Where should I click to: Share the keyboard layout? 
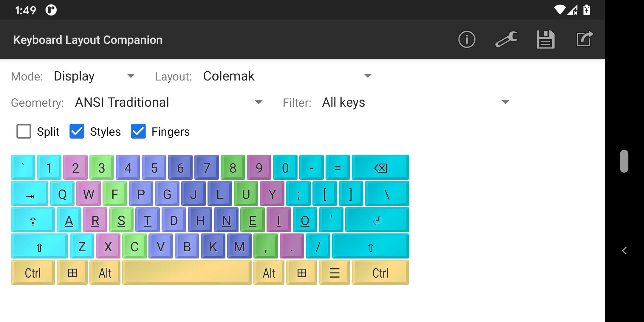[584, 39]
